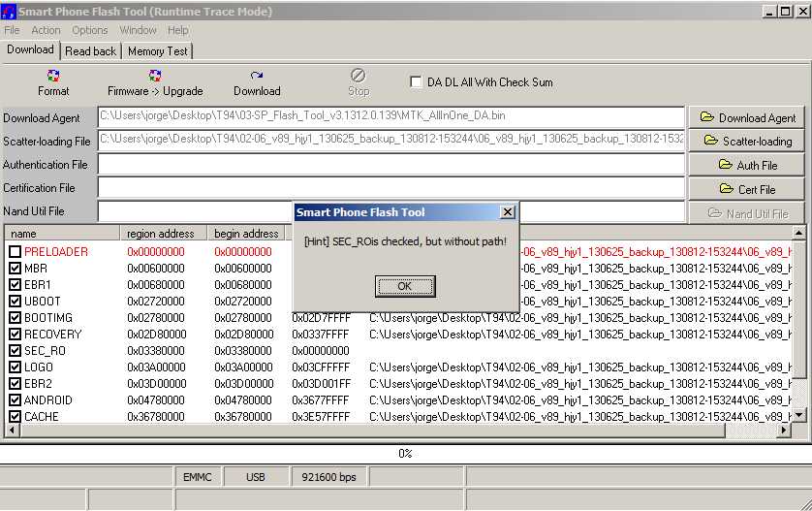Click the UBOOT begin address 0x02720000
The width and height of the screenshot is (812, 511).
pos(243,302)
